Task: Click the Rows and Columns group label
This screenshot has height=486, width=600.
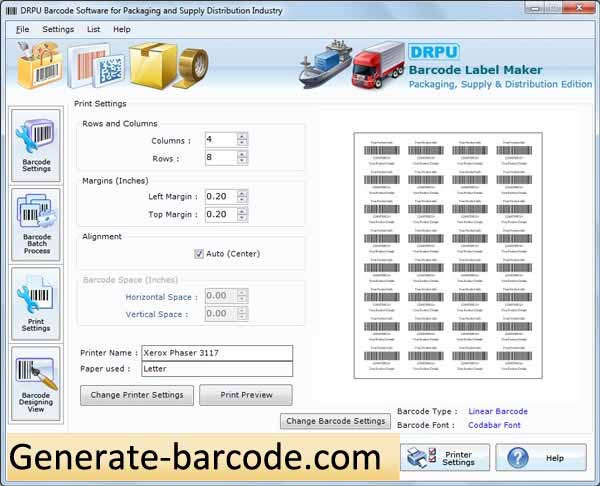Action: point(120,124)
